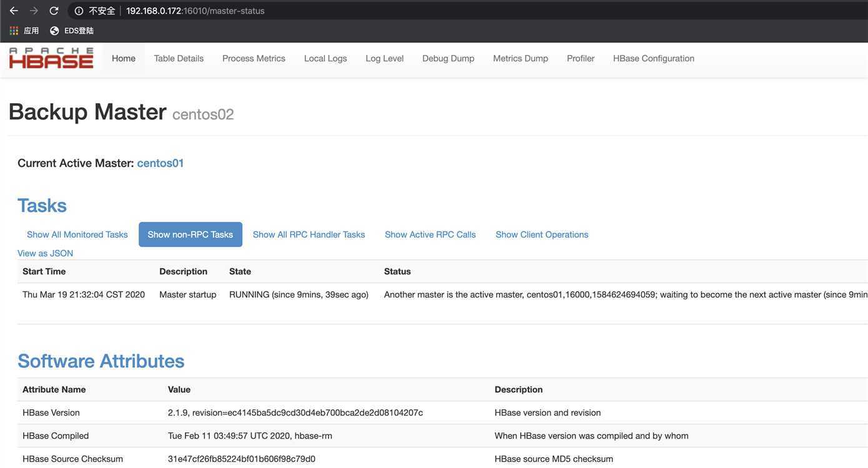Click the Start Time column header
The height and width of the screenshot is (468, 868).
44,271
